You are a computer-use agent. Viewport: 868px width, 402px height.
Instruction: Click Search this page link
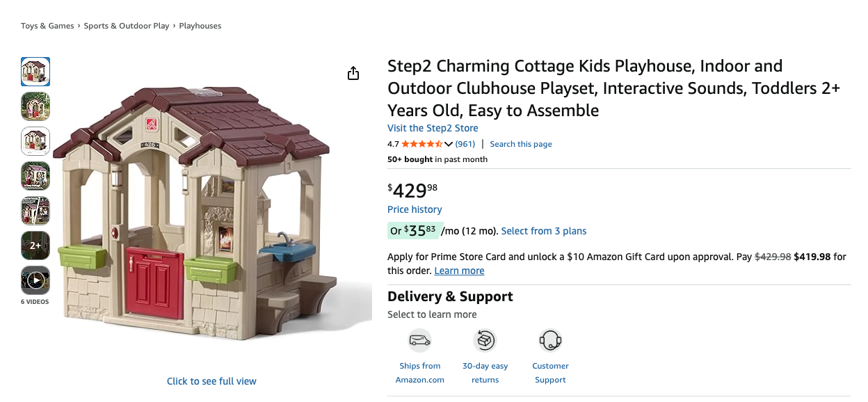521,144
